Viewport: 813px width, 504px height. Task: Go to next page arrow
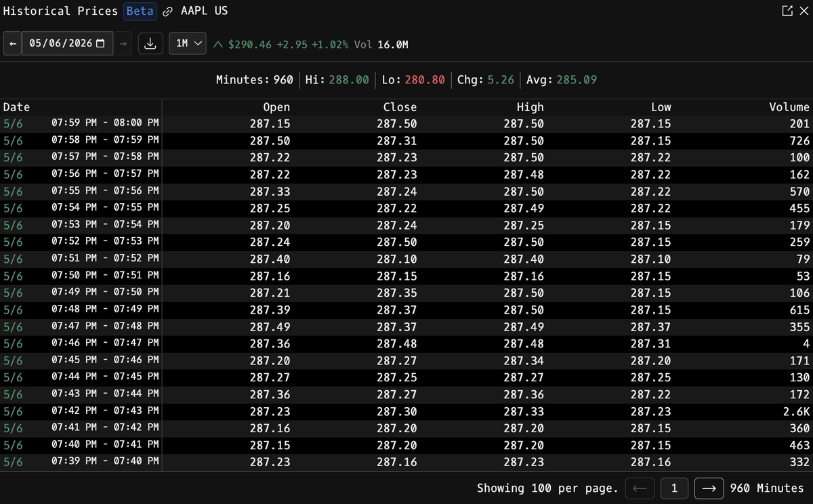709,488
